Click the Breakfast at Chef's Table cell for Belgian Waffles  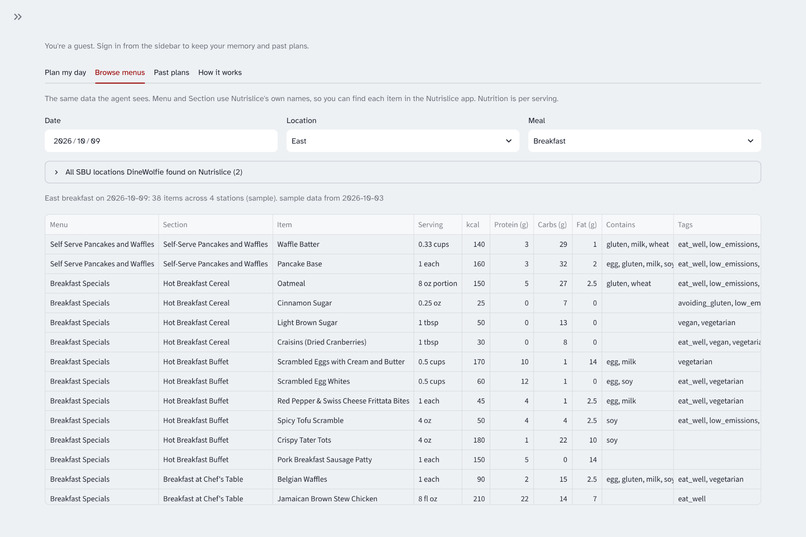[x=215, y=478]
